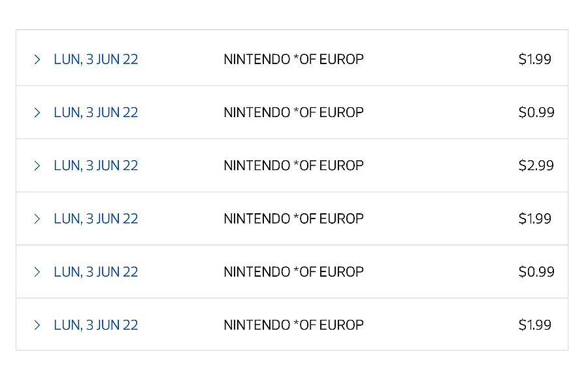
Task: Open the last row's LUN, 3 JUN 22 date
Action: (x=96, y=325)
